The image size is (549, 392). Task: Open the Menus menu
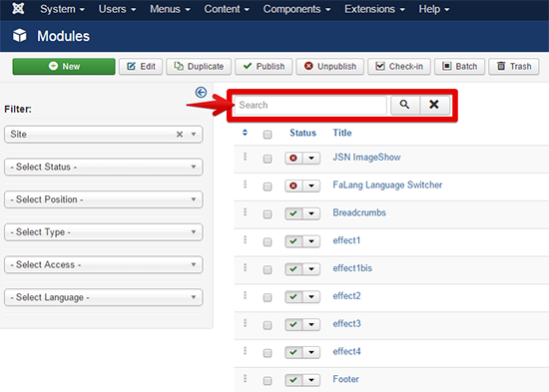point(170,9)
